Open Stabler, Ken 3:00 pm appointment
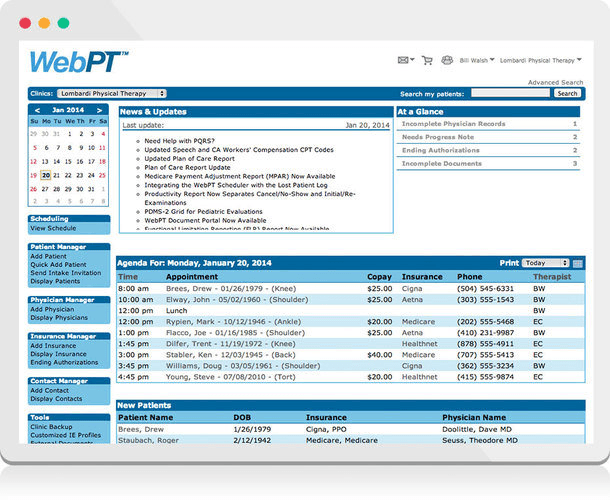Image resolution: width=610 pixels, height=500 pixels. pos(231,355)
